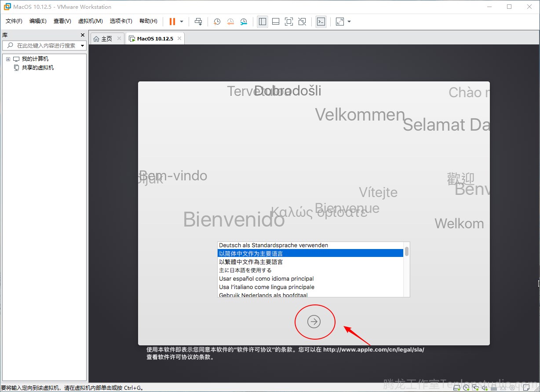Click the network adapter status icon

(475, 388)
